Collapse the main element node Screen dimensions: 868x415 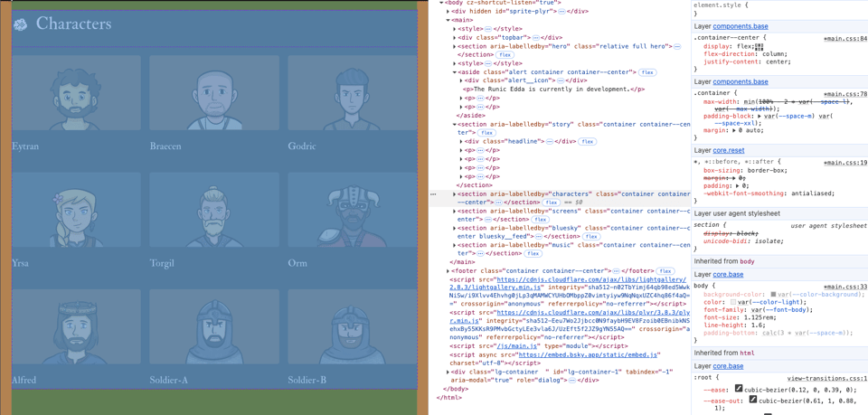click(x=448, y=20)
